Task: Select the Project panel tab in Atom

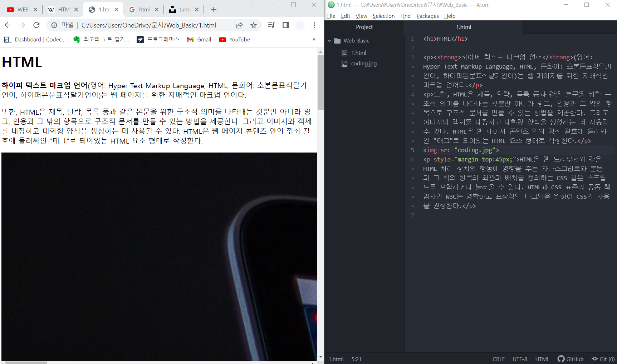Action: coord(364,27)
